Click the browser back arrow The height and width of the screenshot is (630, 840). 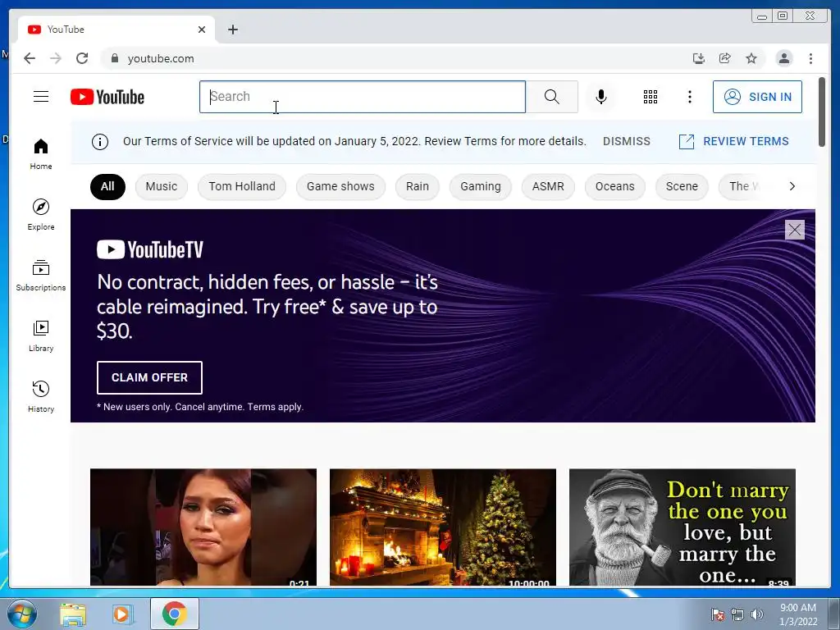[30, 58]
